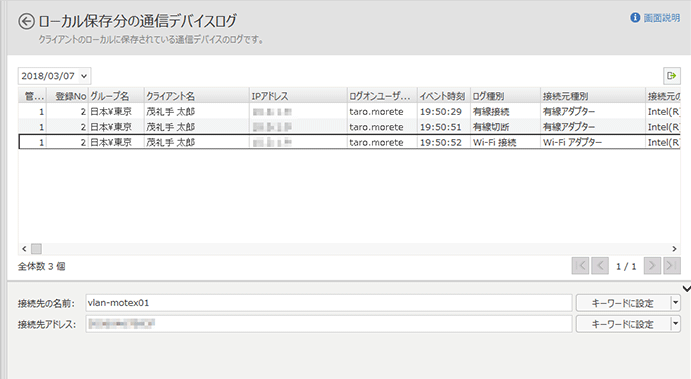Click the green export icon button
This screenshot has width=691, height=379.
tap(672, 76)
